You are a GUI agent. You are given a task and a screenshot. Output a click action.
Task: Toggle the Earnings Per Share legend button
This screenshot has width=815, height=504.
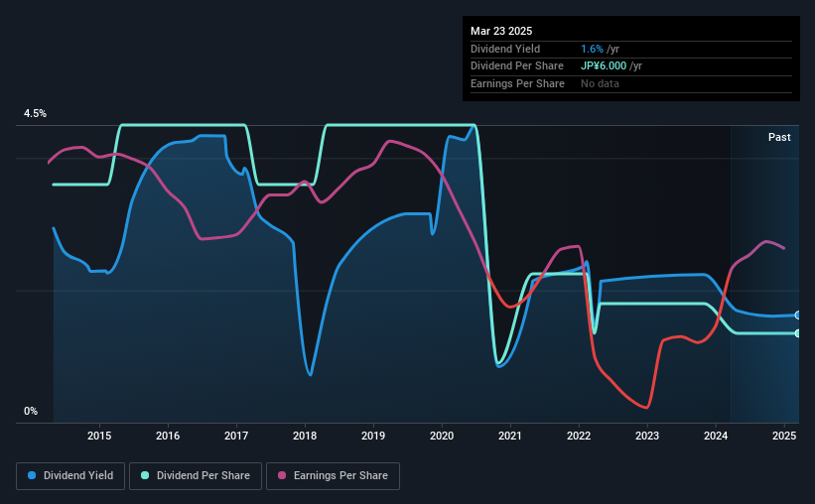[x=333, y=476]
